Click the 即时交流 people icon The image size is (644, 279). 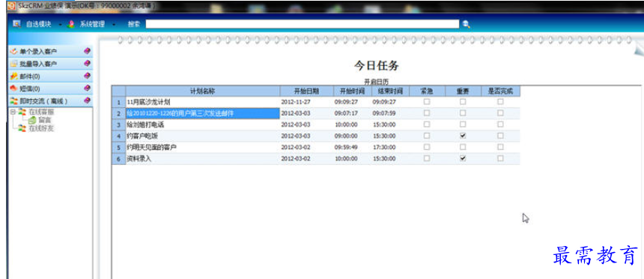tap(14, 100)
